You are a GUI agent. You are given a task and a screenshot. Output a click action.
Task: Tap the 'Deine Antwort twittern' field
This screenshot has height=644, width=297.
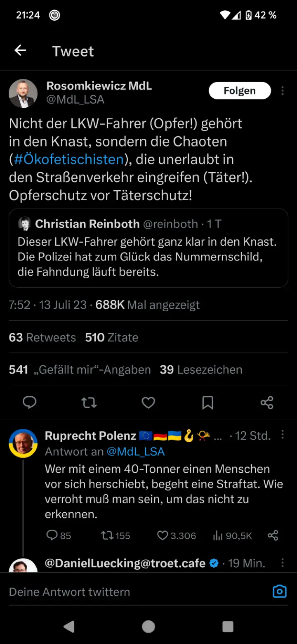coord(124,592)
